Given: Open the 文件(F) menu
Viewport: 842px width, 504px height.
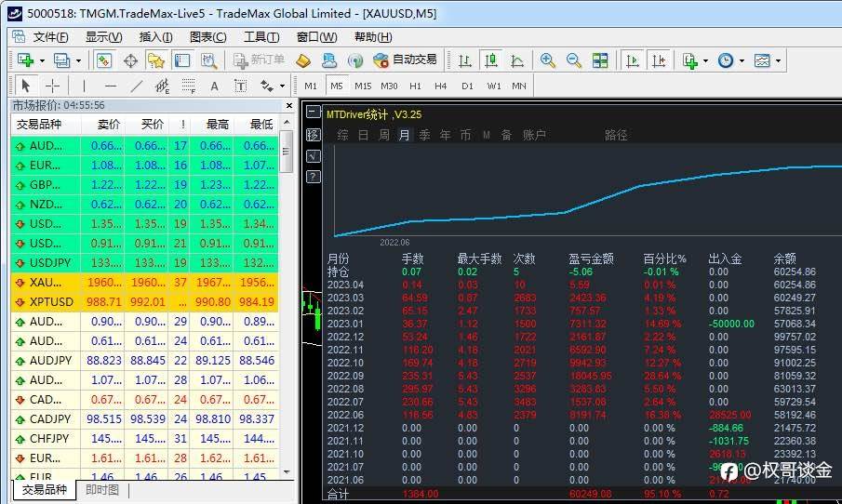Looking at the screenshot, I should point(50,37).
